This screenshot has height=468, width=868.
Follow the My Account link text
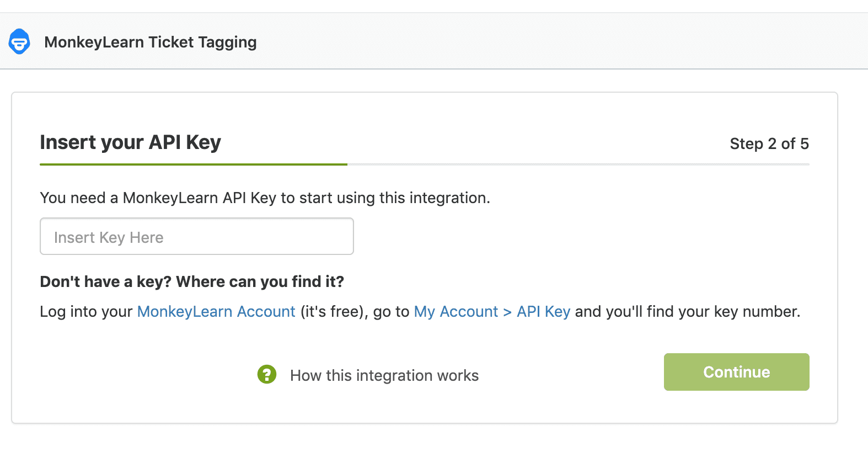pos(456,312)
